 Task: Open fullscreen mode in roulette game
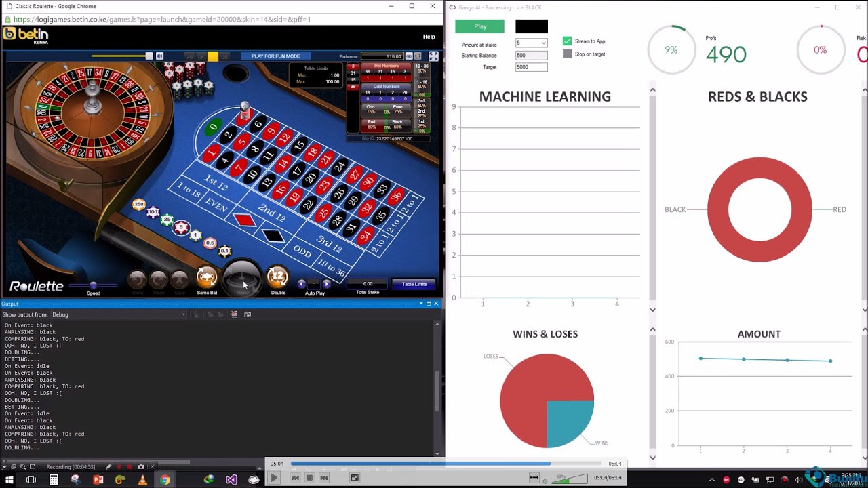433,56
